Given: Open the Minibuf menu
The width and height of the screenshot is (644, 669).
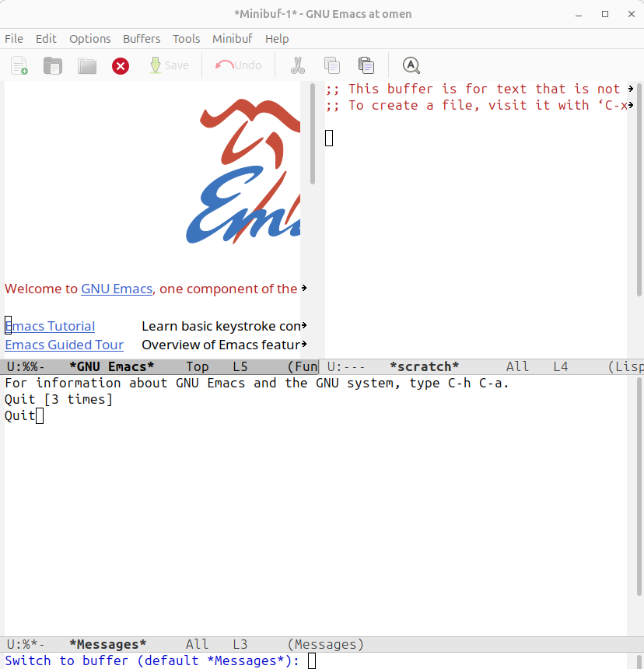Looking at the screenshot, I should (233, 39).
